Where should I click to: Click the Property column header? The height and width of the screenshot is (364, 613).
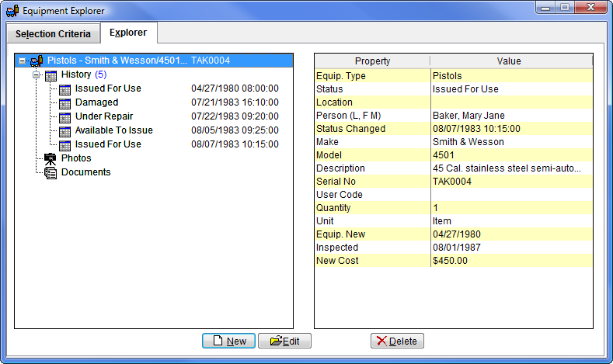click(x=372, y=61)
